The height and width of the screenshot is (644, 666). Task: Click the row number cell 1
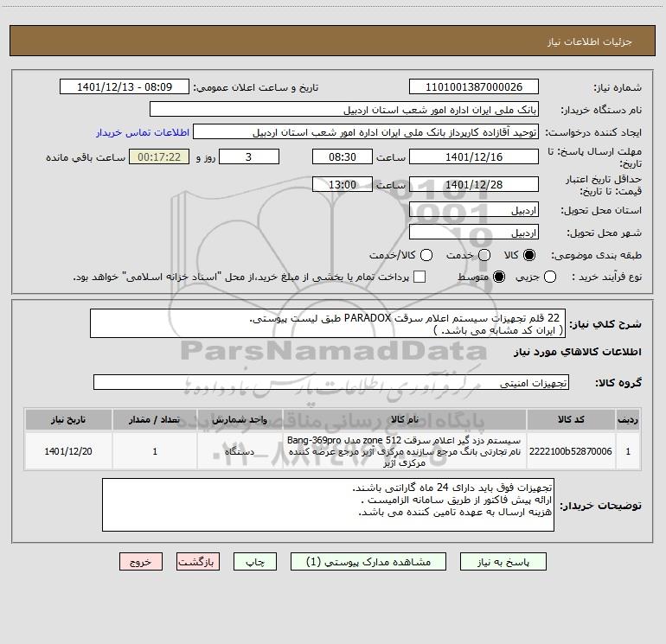pos(628,451)
